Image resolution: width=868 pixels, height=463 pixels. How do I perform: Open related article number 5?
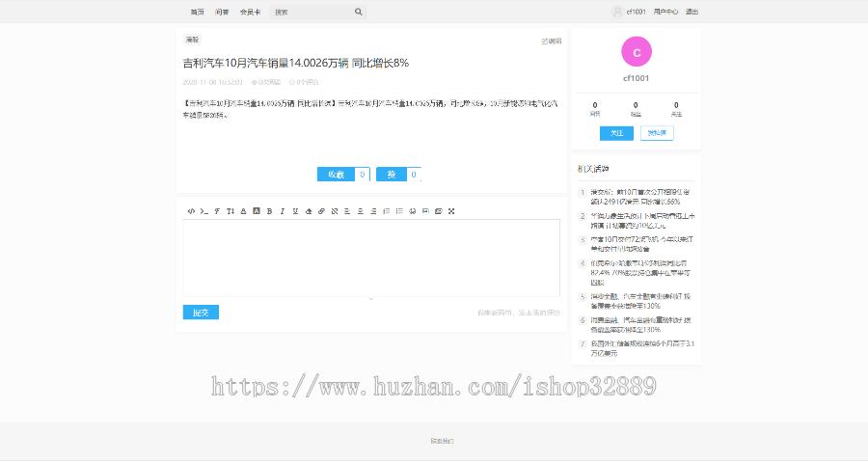tap(640, 301)
